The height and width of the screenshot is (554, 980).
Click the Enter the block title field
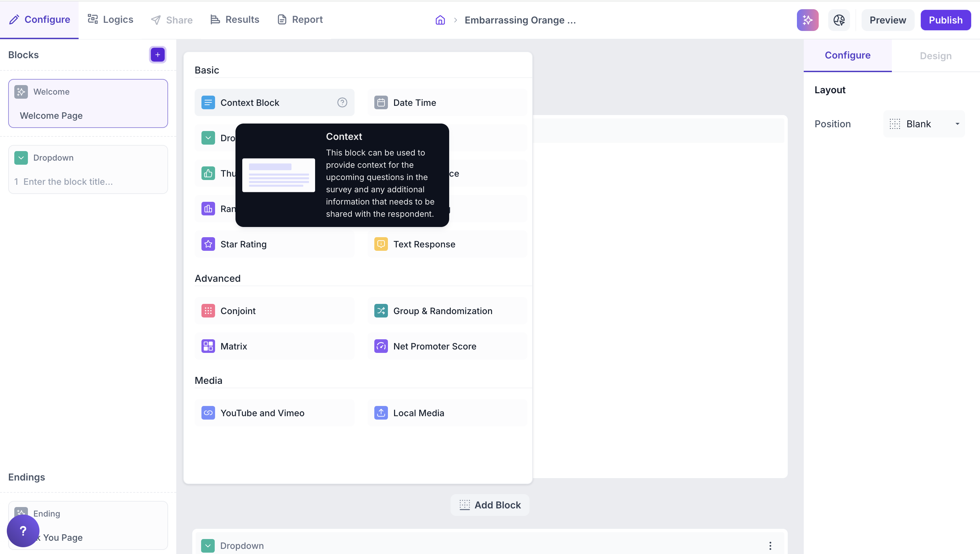coord(68,182)
